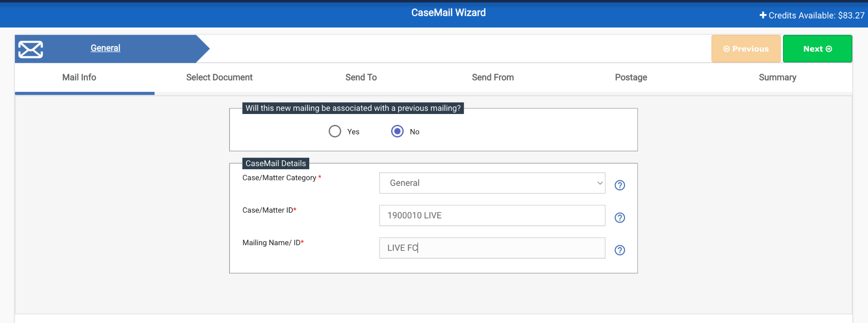
Task: Click help icon beside Case/Matter ID
Action: click(619, 218)
